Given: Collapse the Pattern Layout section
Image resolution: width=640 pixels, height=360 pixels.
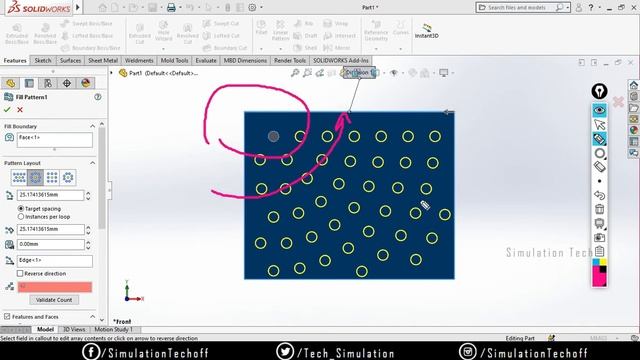Looking at the screenshot, I should [92, 163].
